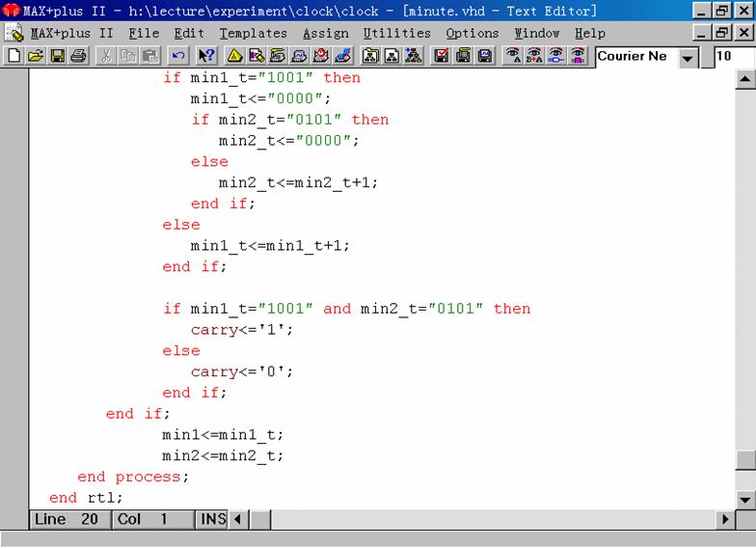The image size is (756, 548).
Task: Open the Assign menu
Action: click(x=326, y=33)
